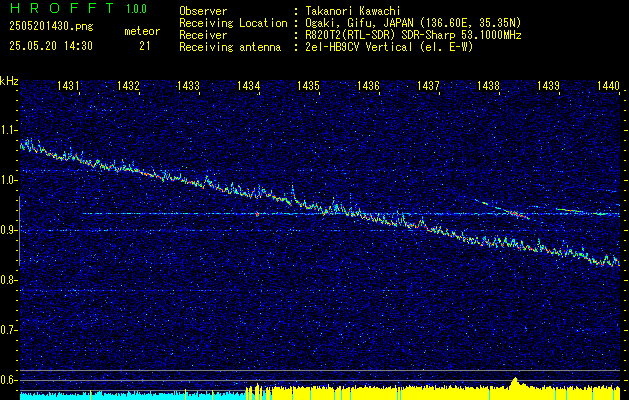Click the 1436 time marker
629x400 pixels.
pos(368,85)
